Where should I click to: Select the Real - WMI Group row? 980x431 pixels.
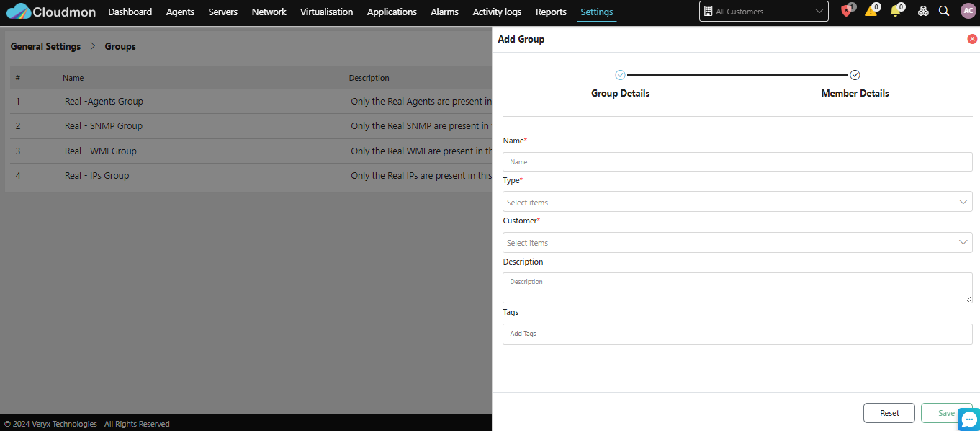click(x=249, y=151)
